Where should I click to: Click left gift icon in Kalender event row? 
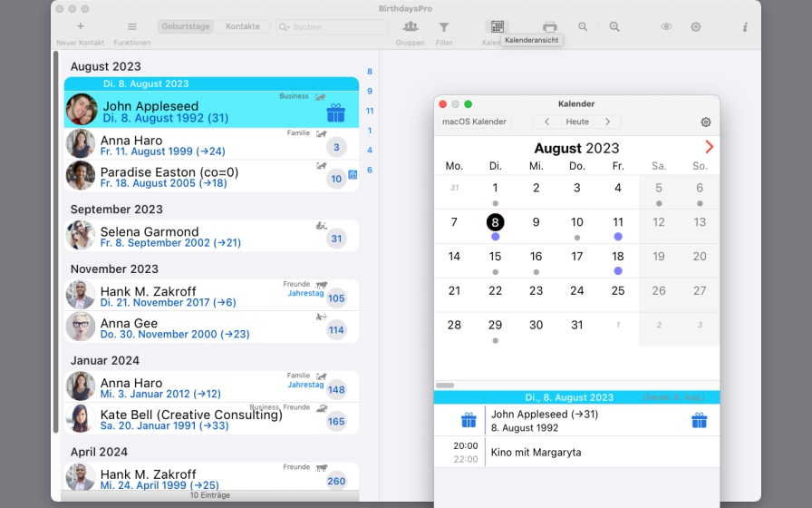(469, 420)
